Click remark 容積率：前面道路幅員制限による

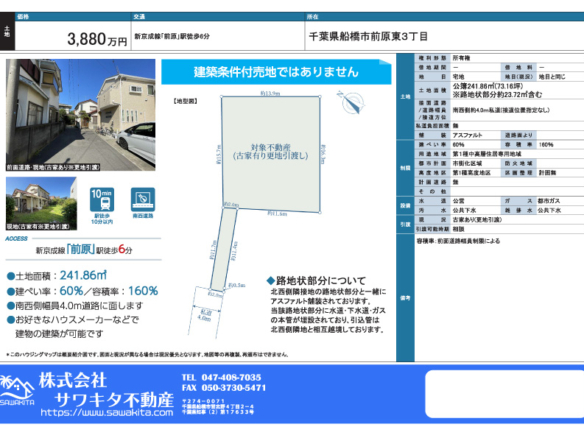pos(458,241)
